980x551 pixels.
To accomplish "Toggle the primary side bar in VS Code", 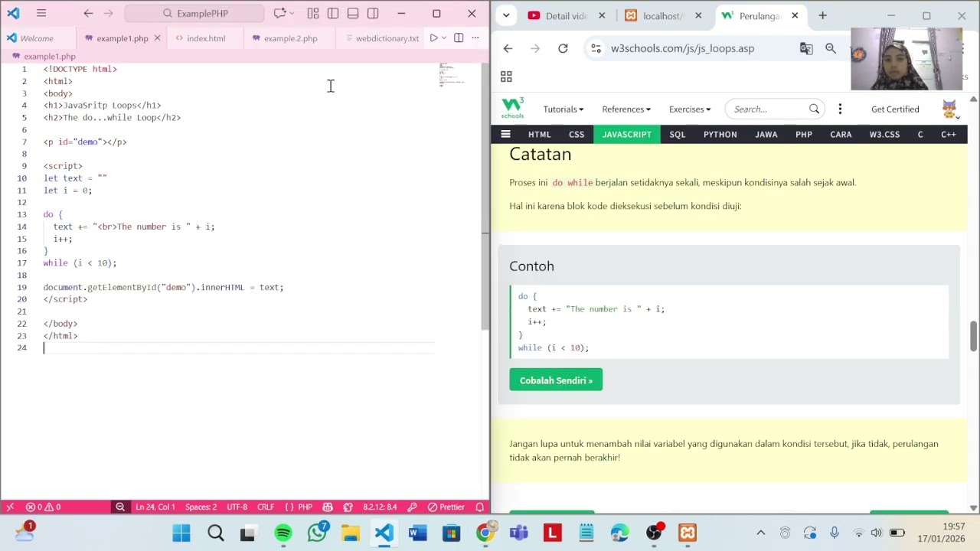I will 333,13.
